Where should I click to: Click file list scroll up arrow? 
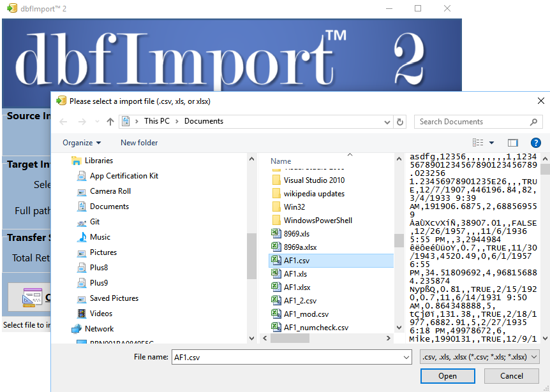point(399,159)
